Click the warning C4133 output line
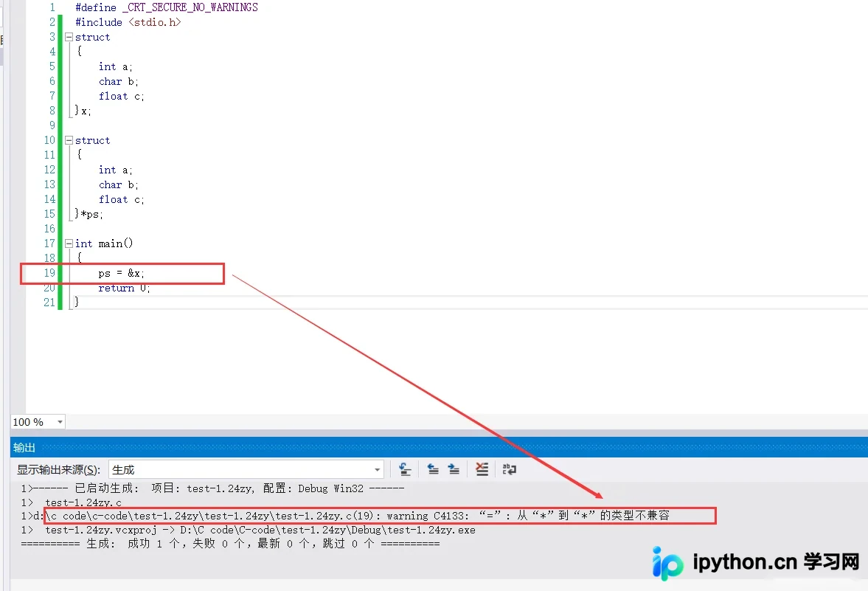The image size is (868, 591). tap(345, 516)
